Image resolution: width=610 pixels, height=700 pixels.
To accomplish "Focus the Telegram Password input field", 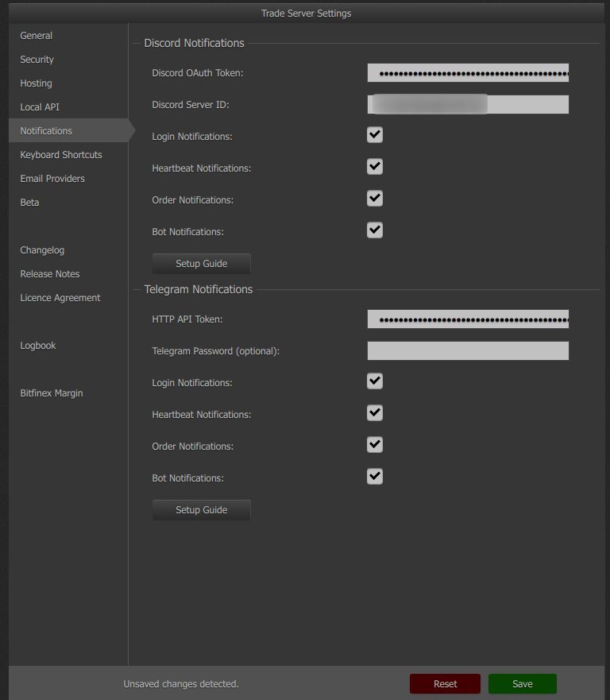I will tap(468, 351).
